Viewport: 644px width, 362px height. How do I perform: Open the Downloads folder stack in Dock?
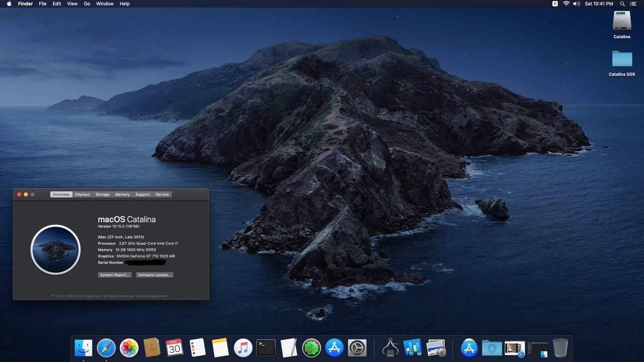492,347
